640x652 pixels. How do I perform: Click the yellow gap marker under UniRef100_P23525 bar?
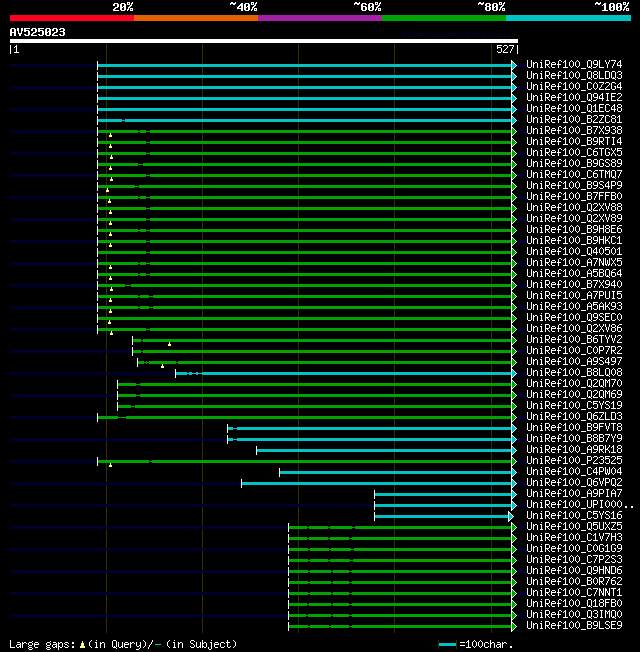click(x=110, y=465)
